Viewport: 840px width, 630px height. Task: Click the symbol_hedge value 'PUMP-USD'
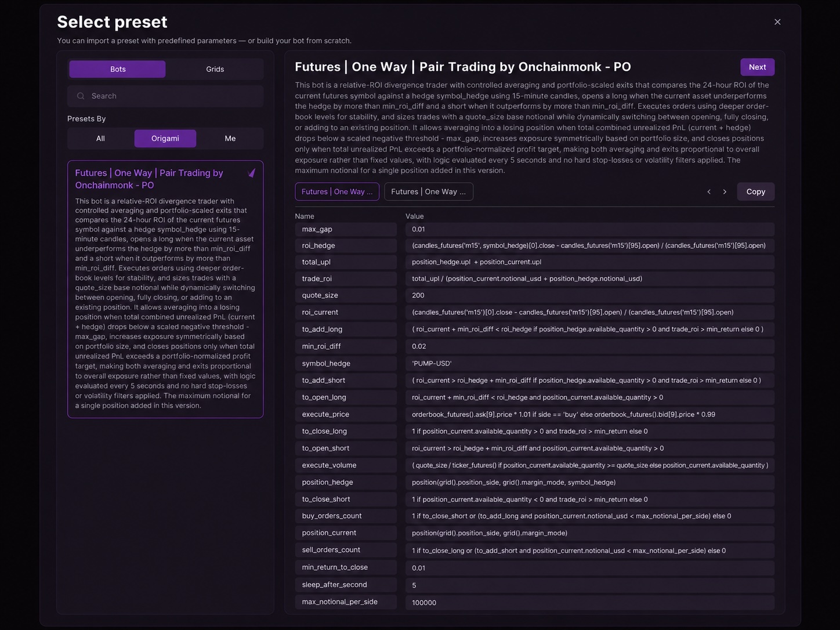(x=590, y=363)
